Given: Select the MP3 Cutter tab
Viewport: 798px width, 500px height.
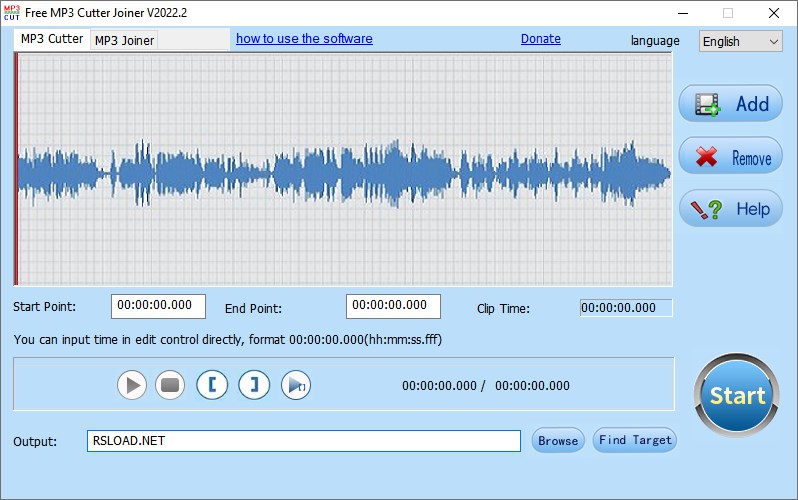Looking at the screenshot, I should click(x=52, y=39).
